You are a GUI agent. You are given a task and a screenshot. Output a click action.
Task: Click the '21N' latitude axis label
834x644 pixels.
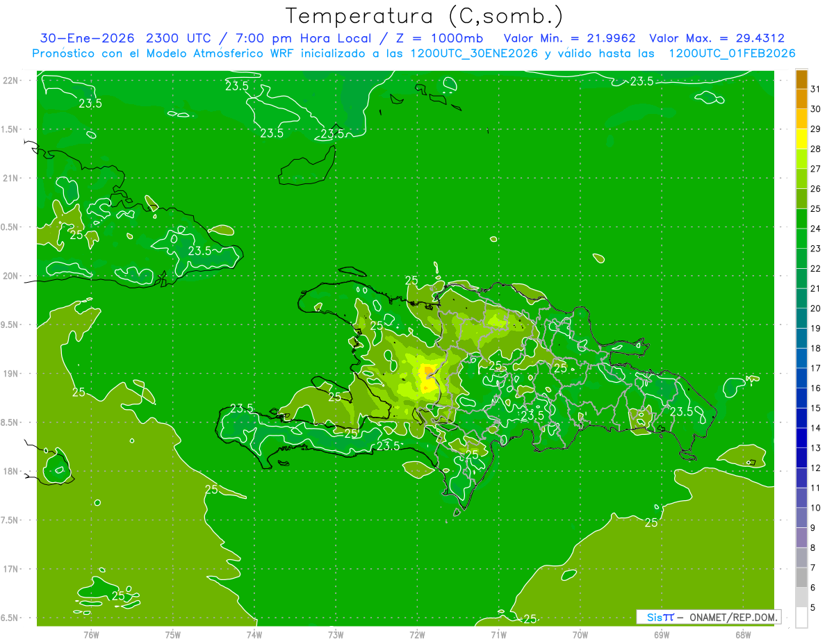tap(11, 178)
